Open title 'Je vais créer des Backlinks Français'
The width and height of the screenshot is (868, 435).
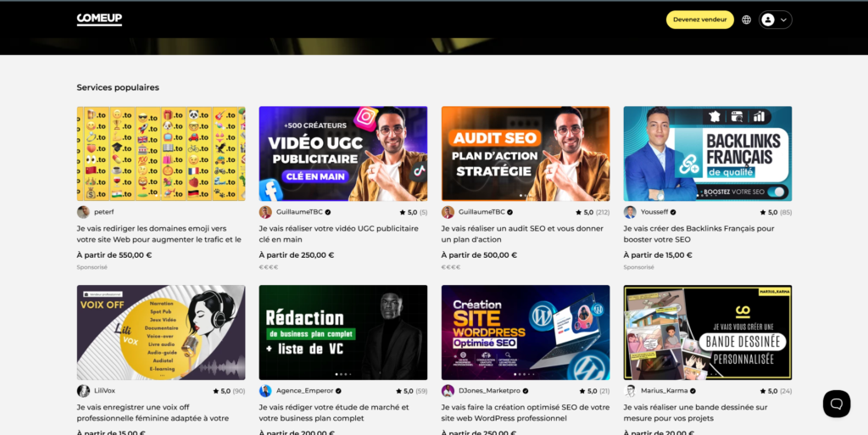click(698, 234)
